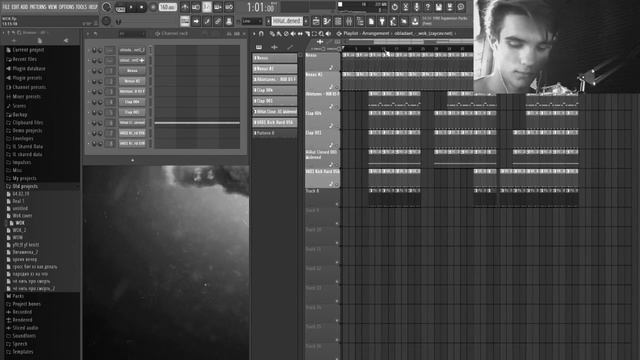Image resolution: width=640 pixels, height=360 pixels.
Task: Select the playlist Zoom tool
Action: 321,33
